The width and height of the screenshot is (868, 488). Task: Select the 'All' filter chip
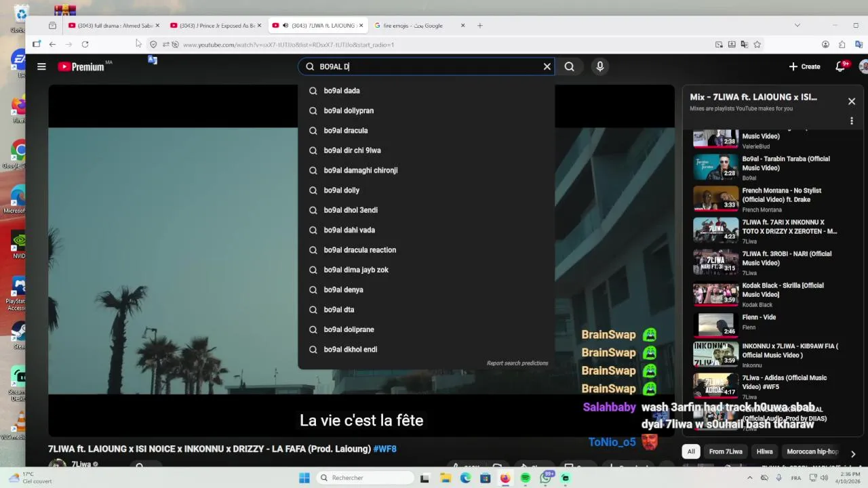(691, 451)
